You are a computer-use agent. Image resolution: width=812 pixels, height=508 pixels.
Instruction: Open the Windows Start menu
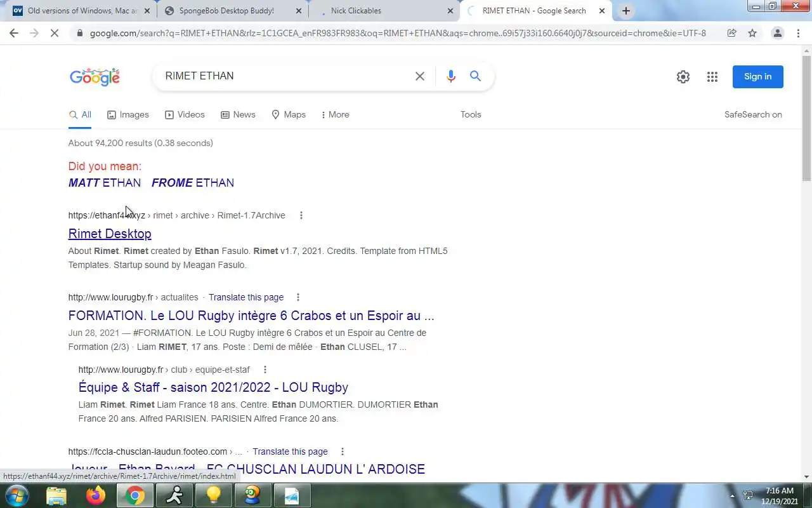[17, 495]
